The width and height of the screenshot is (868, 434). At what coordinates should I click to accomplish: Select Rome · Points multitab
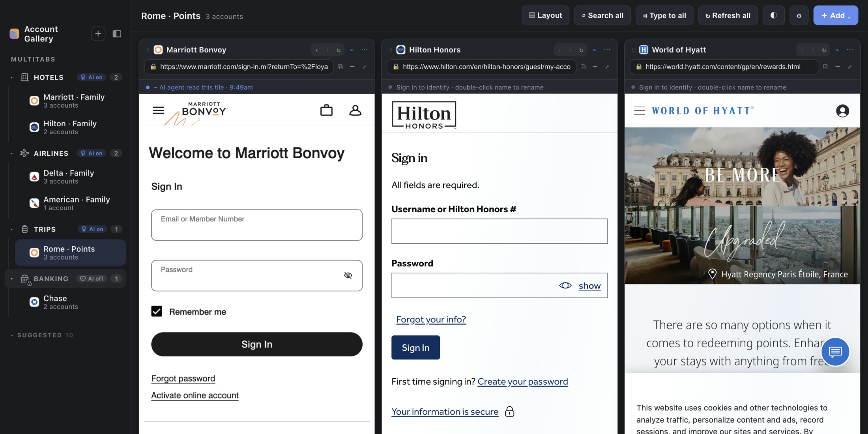click(x=70, y=253)
